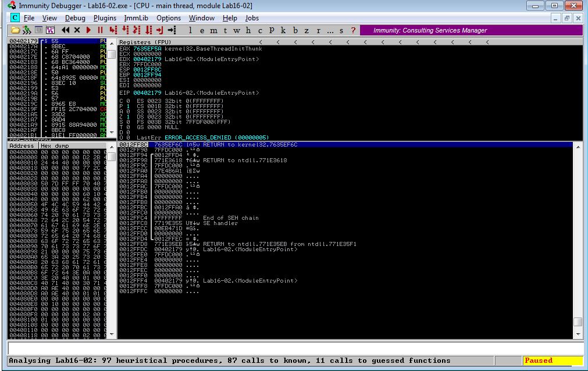Screen dimensions: 588x371
Task: Open the Log window with the l button
Action: pos(191,30)
